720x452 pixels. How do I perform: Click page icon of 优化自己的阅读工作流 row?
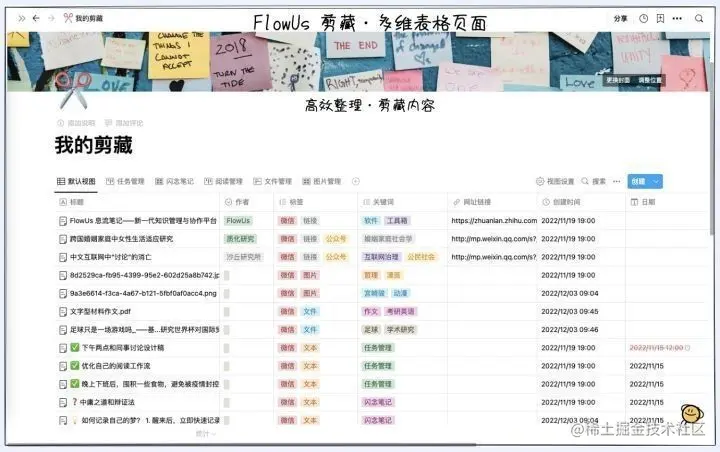click(x=63, y=366)
